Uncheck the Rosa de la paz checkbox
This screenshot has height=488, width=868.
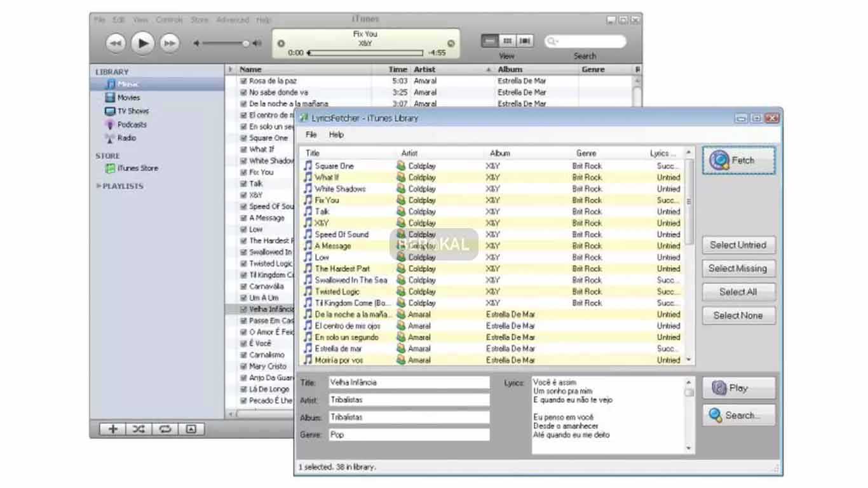click(x=243, y=81)
